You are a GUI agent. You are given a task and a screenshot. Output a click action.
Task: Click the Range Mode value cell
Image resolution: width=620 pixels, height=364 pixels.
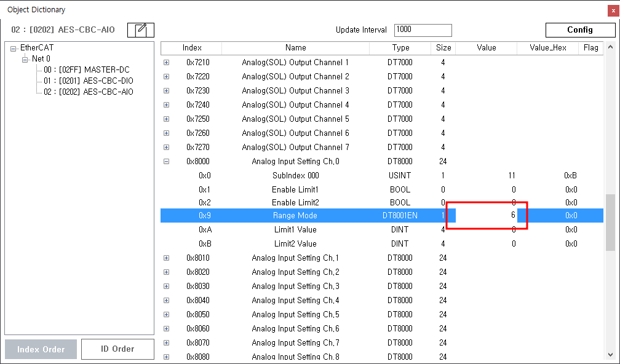pos(486,216)
